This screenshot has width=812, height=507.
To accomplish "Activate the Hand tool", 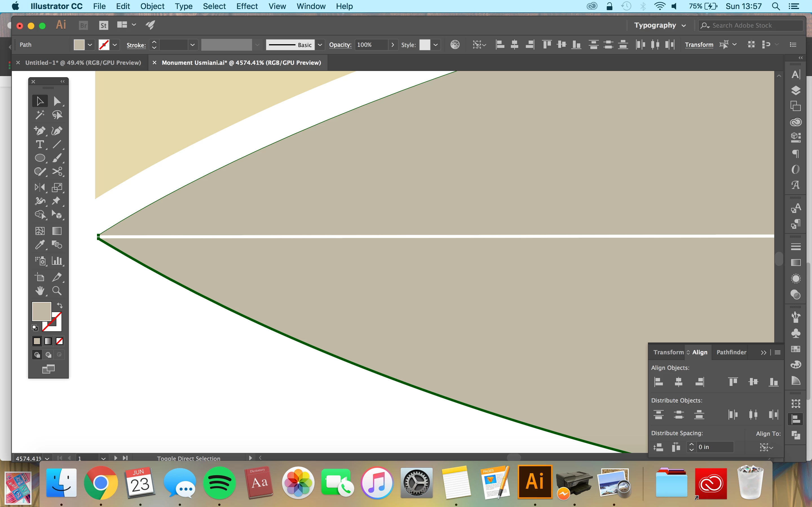I will 39,291.
